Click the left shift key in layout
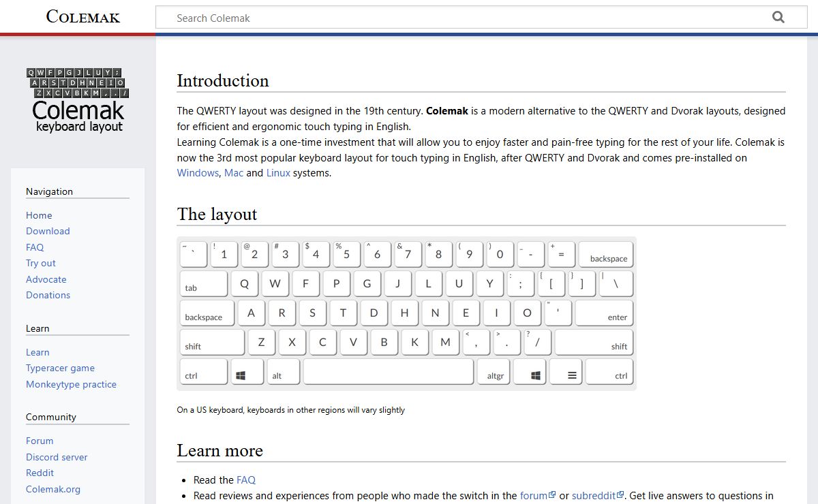 point(212,343)
